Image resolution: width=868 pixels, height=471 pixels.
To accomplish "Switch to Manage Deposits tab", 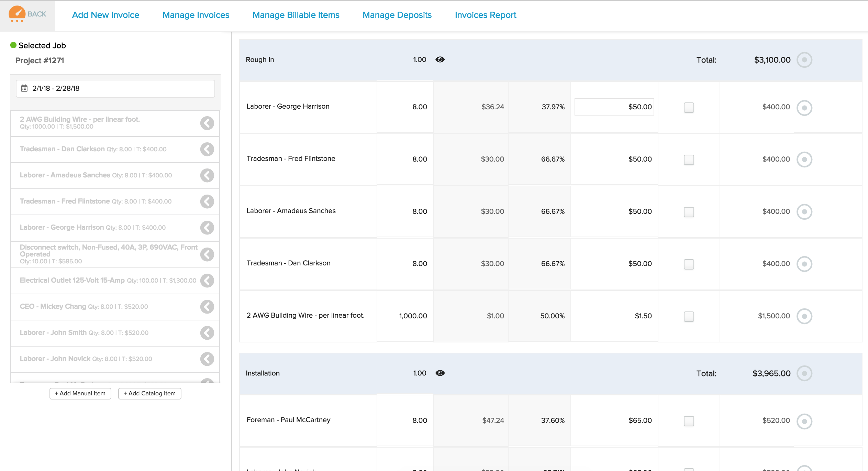I will pyautogui.click(x=397, y=15).
